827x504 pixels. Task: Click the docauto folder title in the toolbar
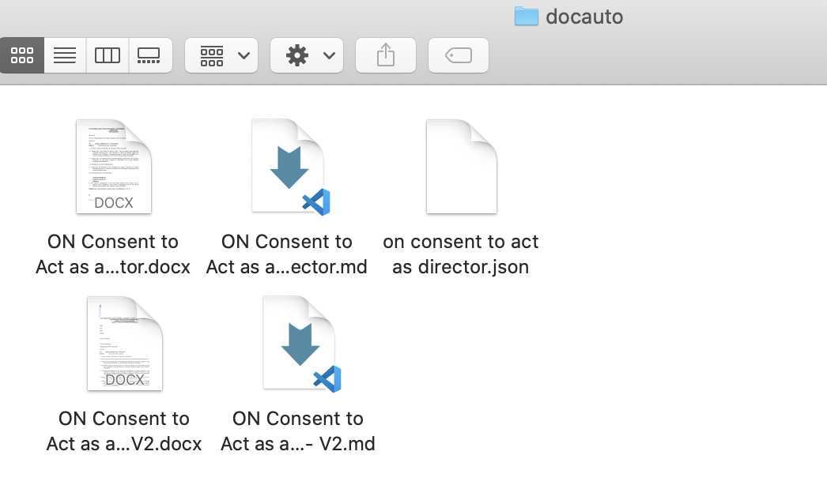pyautogui.click(x=584, y=16)
